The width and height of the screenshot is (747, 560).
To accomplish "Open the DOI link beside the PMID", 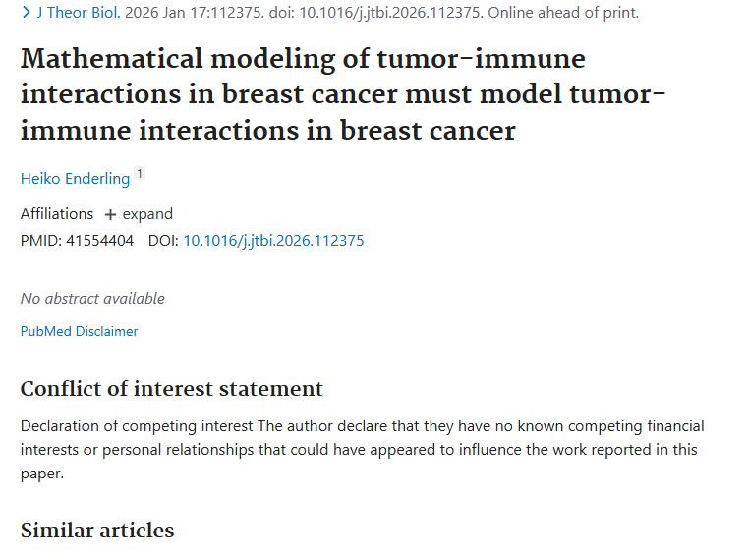I will pos(273,240).
